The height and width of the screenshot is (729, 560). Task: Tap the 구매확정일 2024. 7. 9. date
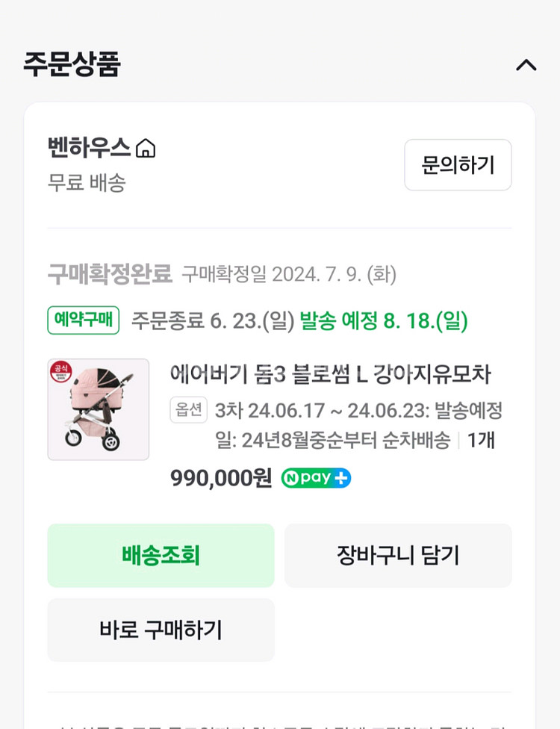pyautogui.click(x=289, y=275)
